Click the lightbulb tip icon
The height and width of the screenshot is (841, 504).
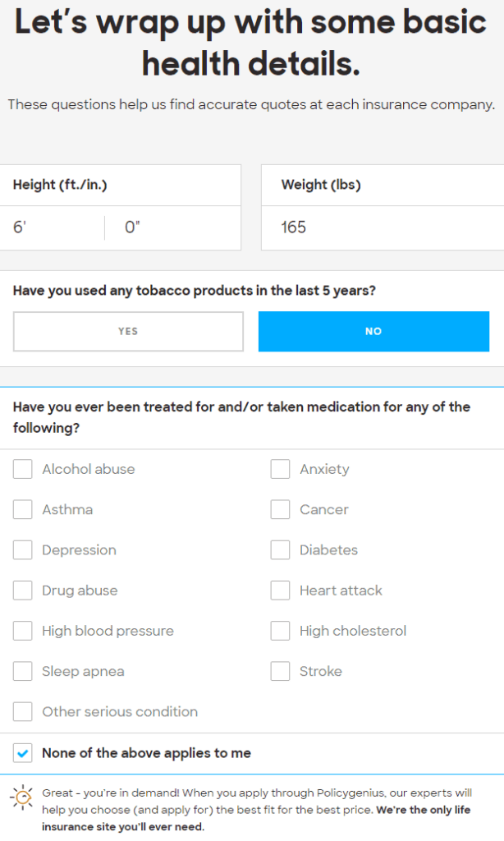(x=21, y=797)
